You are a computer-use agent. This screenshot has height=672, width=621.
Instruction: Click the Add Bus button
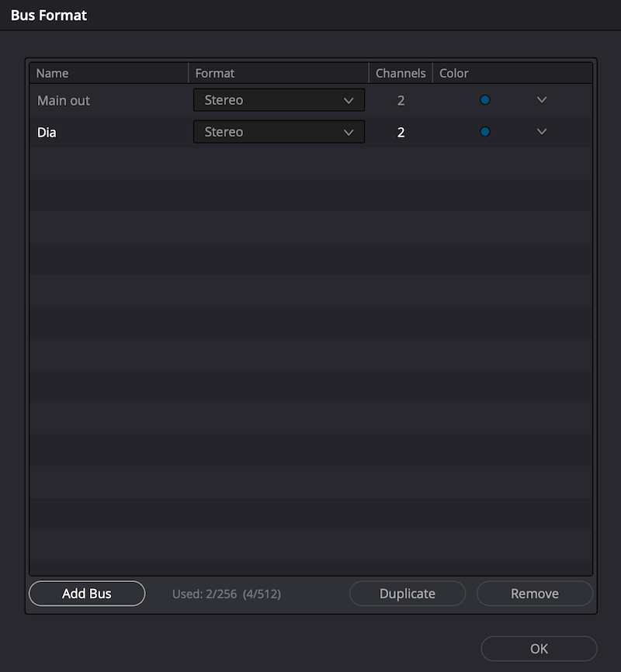pos(87,594)
